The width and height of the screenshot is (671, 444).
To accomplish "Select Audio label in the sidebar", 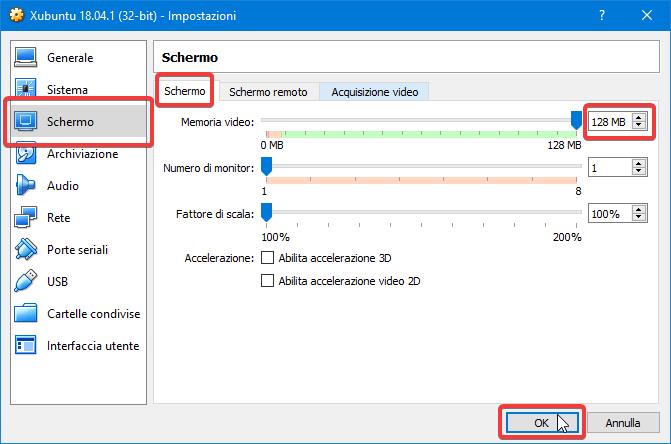I will [x=63, y=186].
